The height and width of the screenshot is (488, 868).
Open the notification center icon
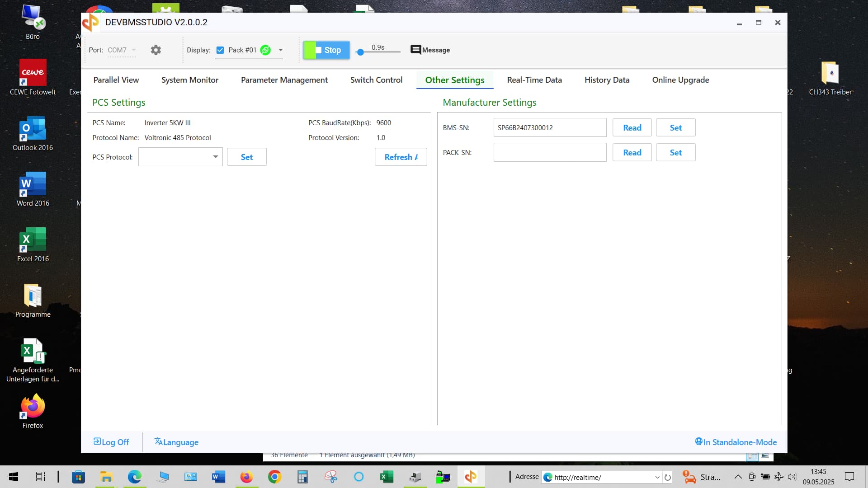[849, 477]
